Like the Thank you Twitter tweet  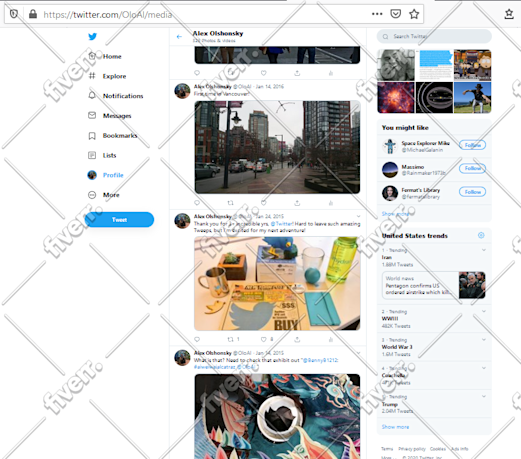[x=264, y=339]
